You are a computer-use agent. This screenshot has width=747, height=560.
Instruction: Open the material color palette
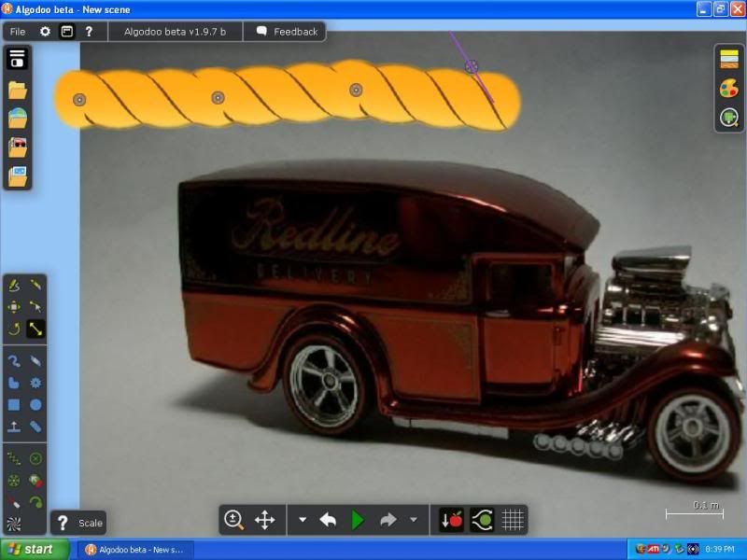tap(729, 89)
